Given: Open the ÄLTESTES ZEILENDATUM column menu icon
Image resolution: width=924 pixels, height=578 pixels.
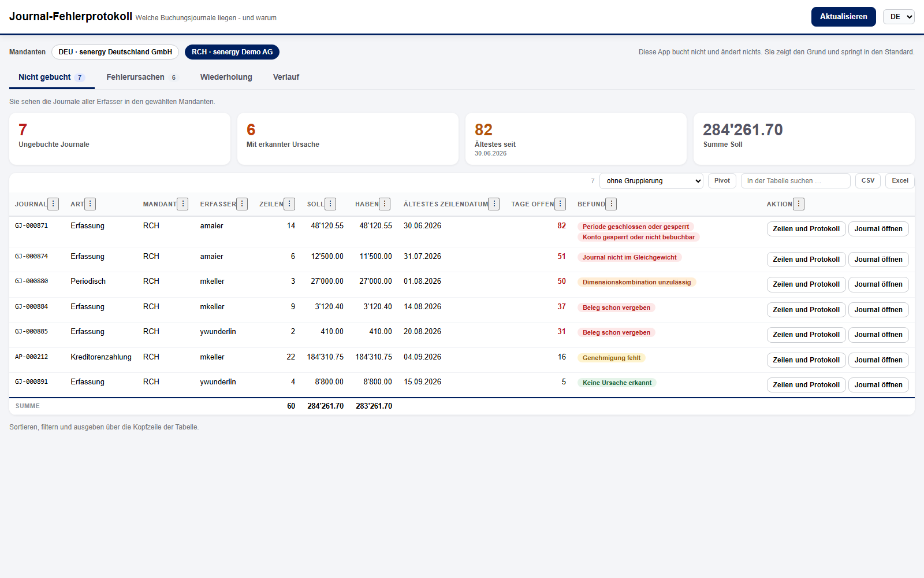Looking at the screenshot, I should [x=494, y=204].
